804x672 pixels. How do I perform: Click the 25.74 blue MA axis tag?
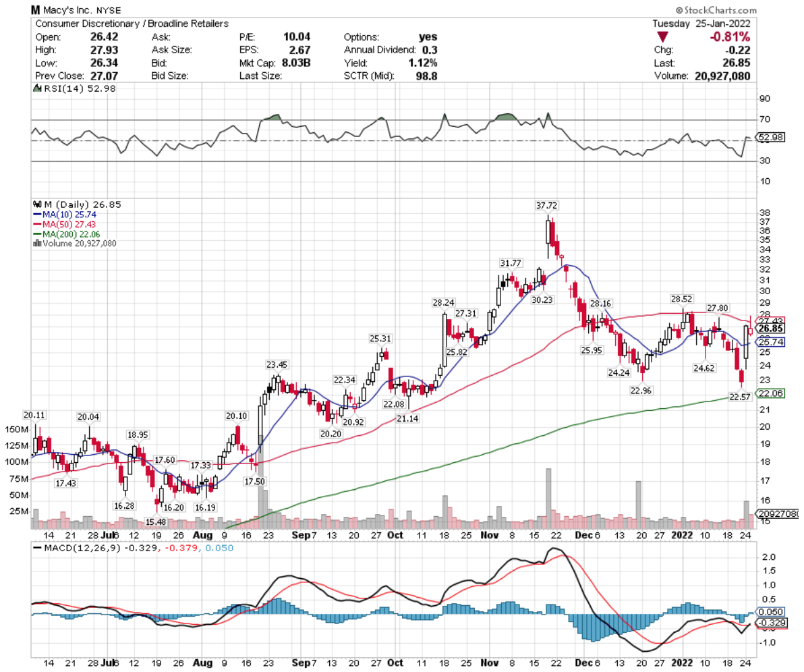771,342
